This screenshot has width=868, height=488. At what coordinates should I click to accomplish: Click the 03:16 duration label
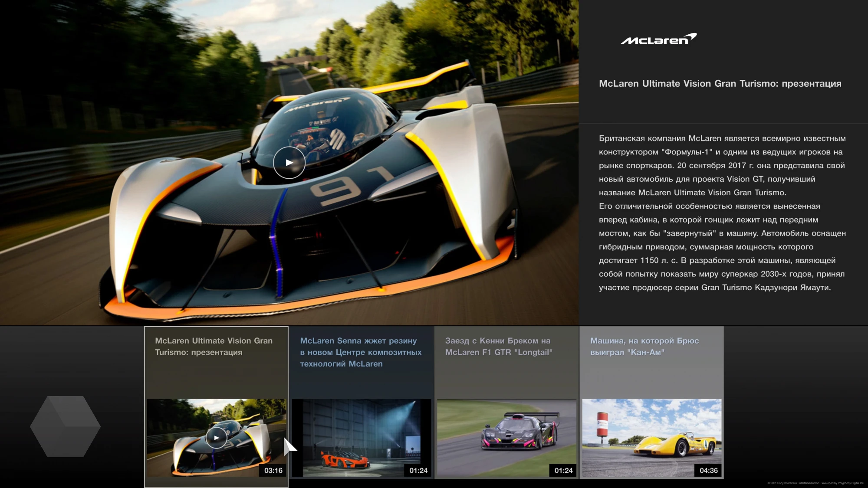point(273,470)
